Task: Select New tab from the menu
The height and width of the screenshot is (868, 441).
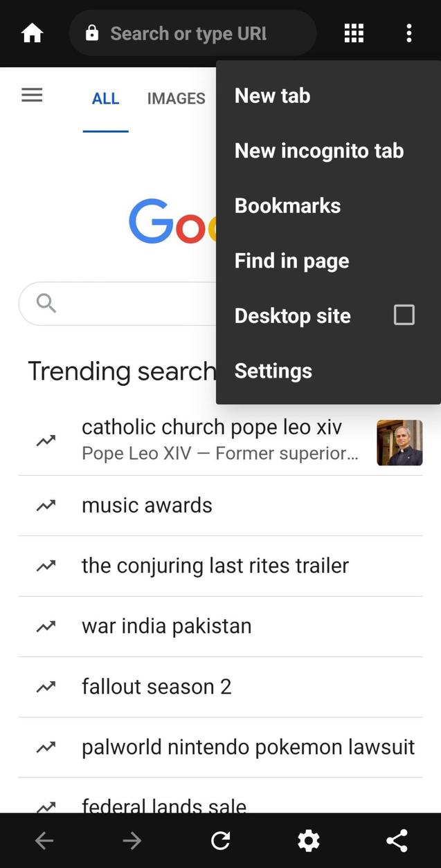Action: (272, 95)
